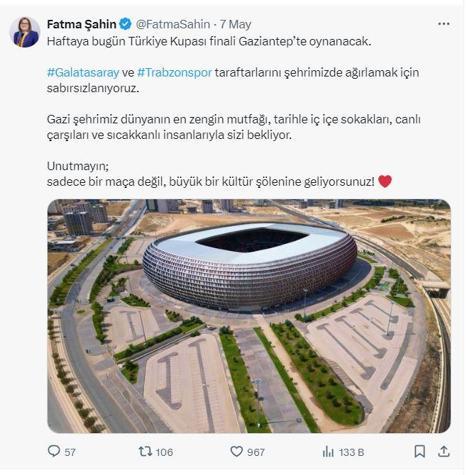Bookmark this post

420,452
